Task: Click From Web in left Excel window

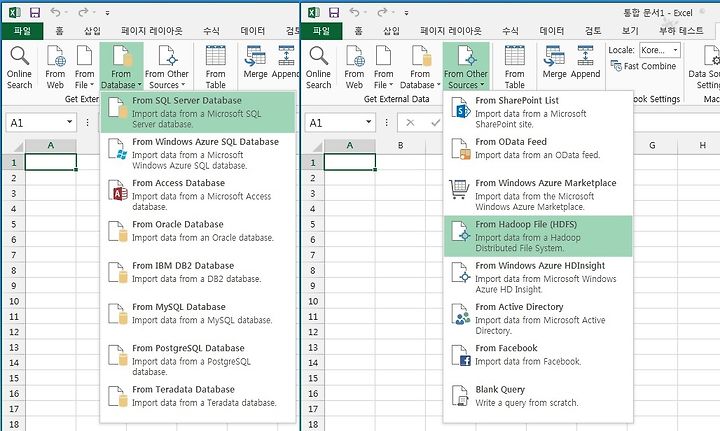Action: pyautogui.click(x=55, y=67)
